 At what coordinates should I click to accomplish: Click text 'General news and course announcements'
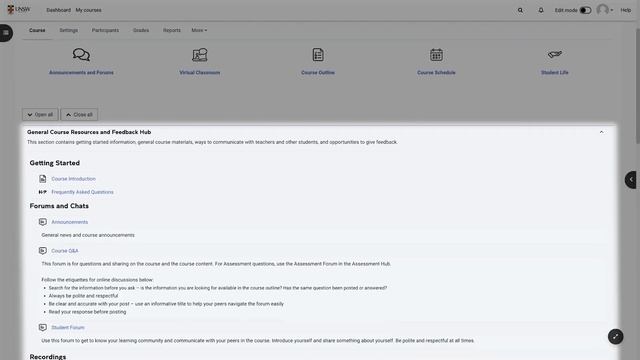point(88,235)
